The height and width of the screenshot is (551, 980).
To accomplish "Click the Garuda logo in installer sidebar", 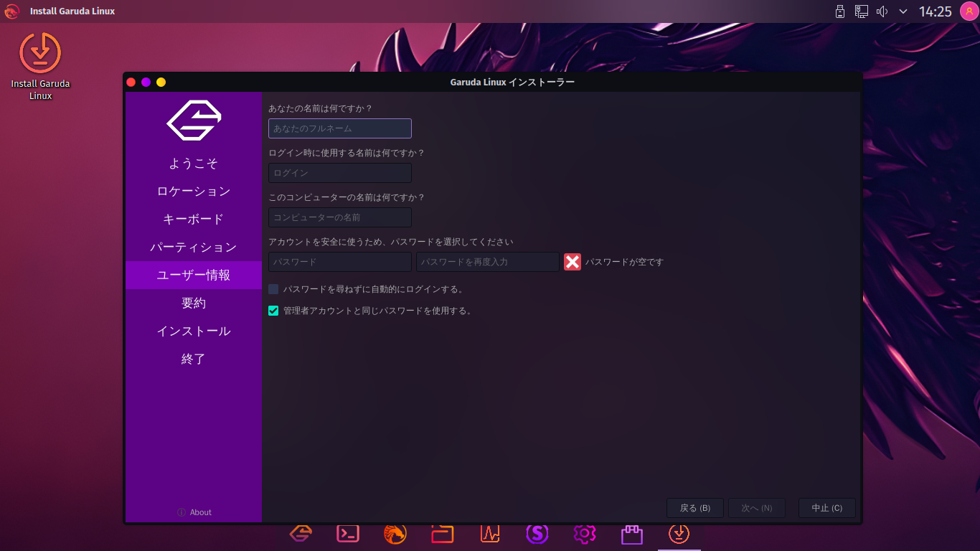I will pos(194,121).
